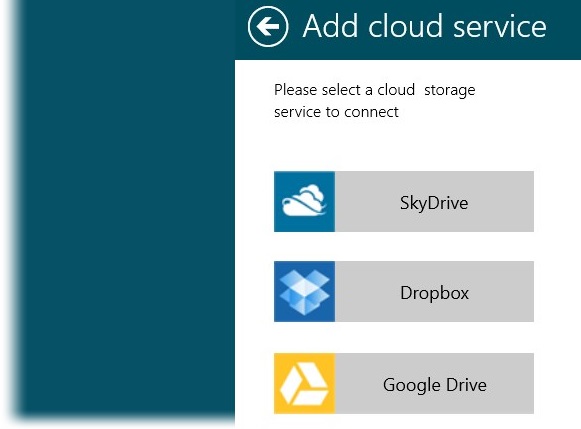The width and height of the screenshot is (581, 429).
Task: Click 'service to connect' instruction line
Action: (336, 112)
